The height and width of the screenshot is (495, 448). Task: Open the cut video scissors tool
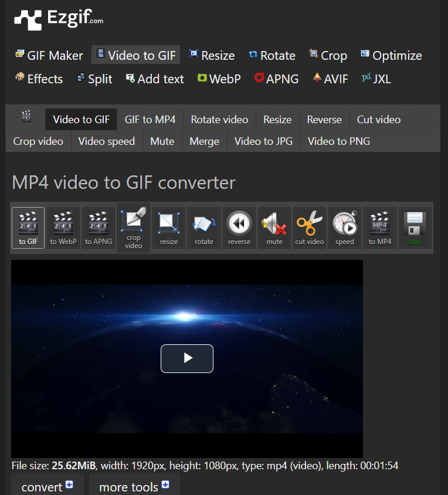coord(310,228)
